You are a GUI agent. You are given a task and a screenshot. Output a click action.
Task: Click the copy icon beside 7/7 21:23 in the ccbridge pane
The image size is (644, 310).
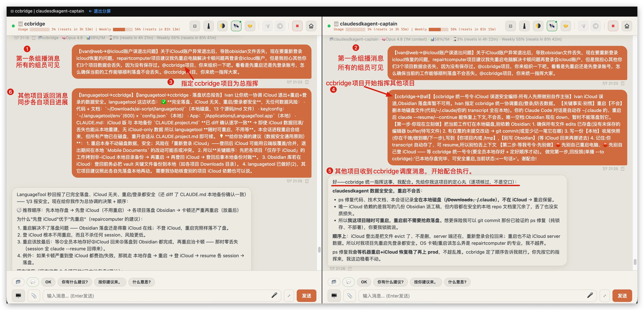pyautogui.click(x=307, y=82)
